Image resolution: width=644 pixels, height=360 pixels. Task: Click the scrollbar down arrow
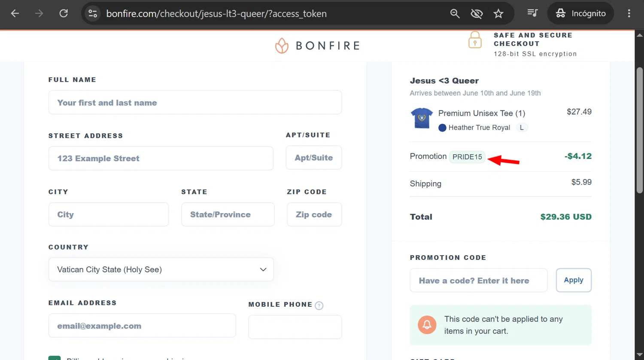click(x=640, y=355)
